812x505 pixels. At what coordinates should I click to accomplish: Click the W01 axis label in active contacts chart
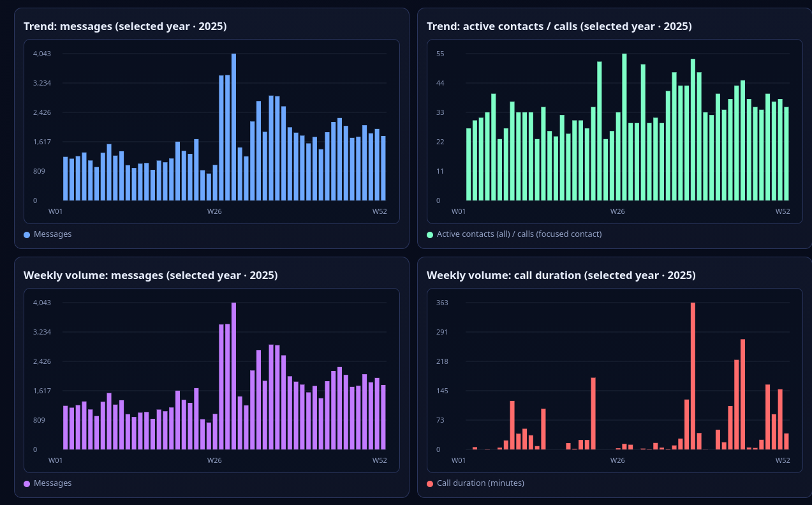tap(459, 211)
